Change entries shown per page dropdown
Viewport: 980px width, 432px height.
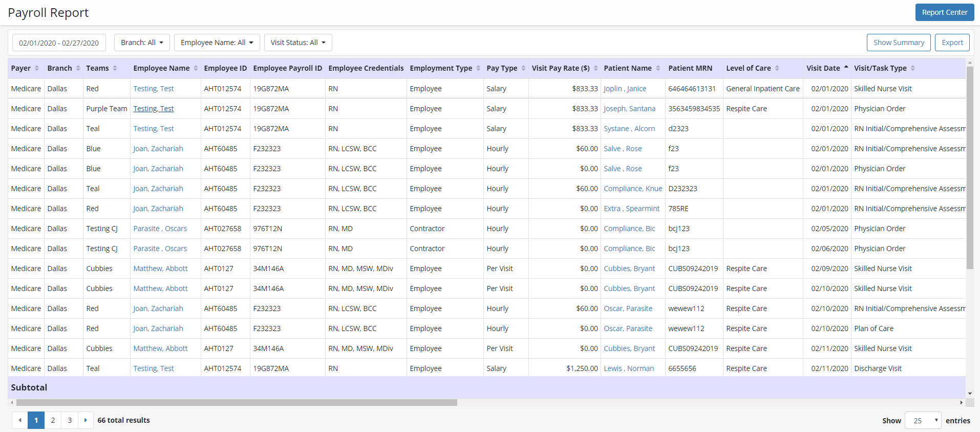pos(923,420)
